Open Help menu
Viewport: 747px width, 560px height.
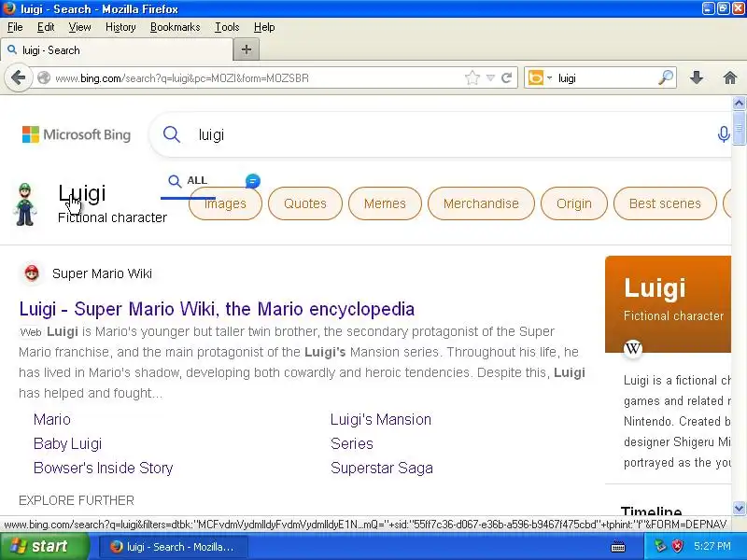[264, 27]
